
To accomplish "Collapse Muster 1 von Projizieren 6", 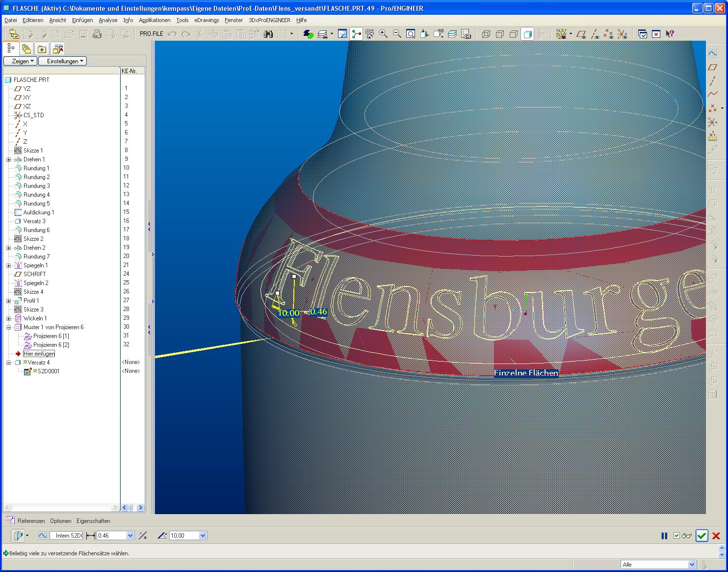I will [8, 327].
